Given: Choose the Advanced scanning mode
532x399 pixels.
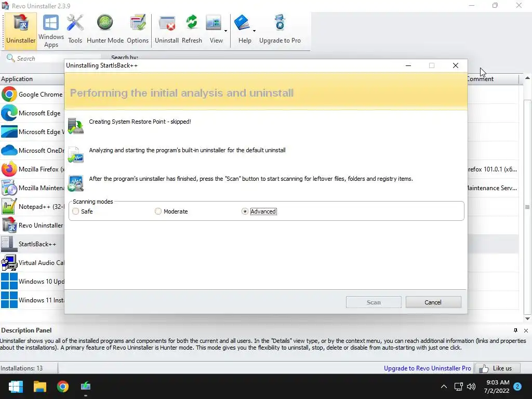Looking at the screenshot, I should click(245, 211).
